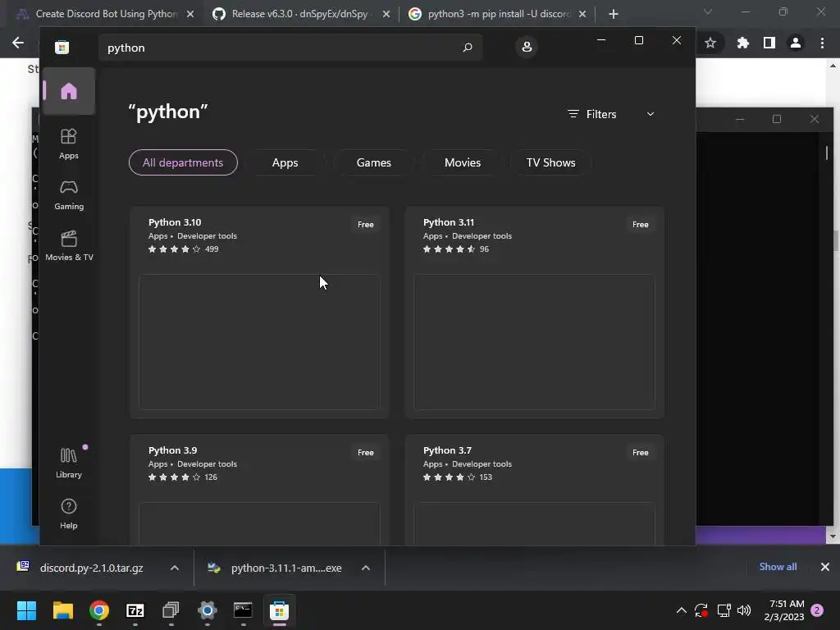Open Python 3.7 app result
This screenshot has height=630, width=840.
point(534,490)
